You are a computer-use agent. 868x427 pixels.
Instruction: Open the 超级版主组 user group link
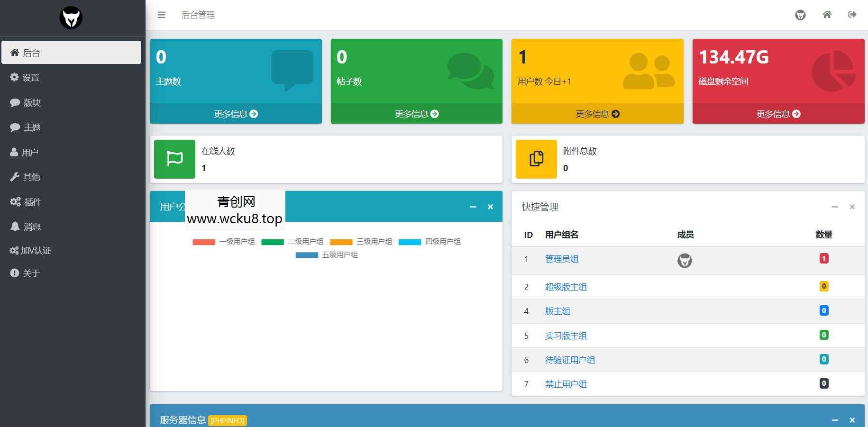coord(566,287)
